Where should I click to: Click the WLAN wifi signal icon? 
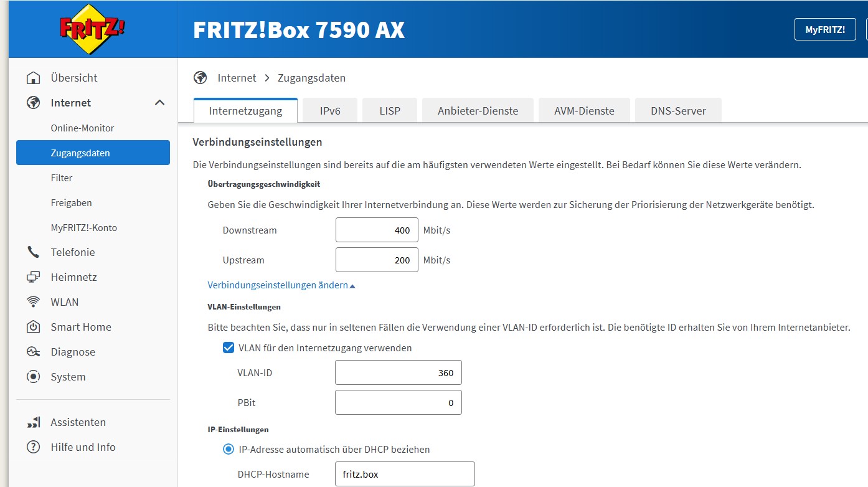coord(33,302)
